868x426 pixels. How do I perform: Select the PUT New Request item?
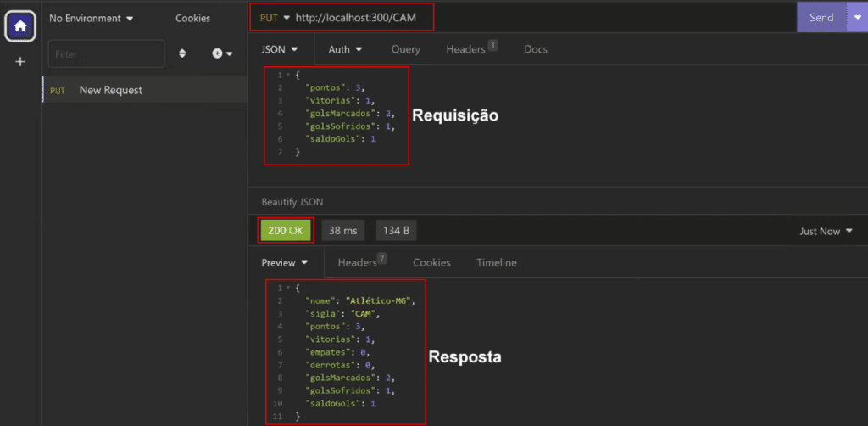(x=144, y=90)
